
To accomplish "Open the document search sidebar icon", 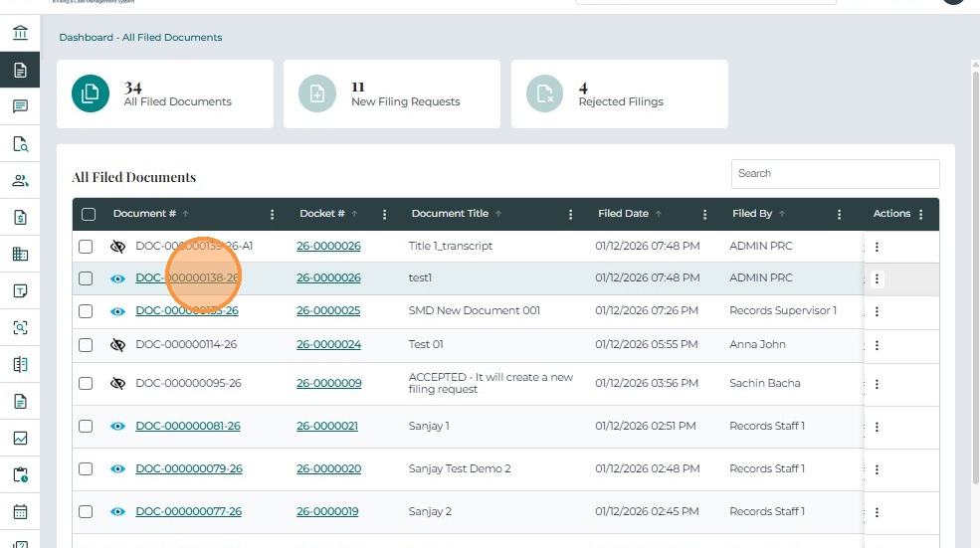I will [x=20, y=143].
